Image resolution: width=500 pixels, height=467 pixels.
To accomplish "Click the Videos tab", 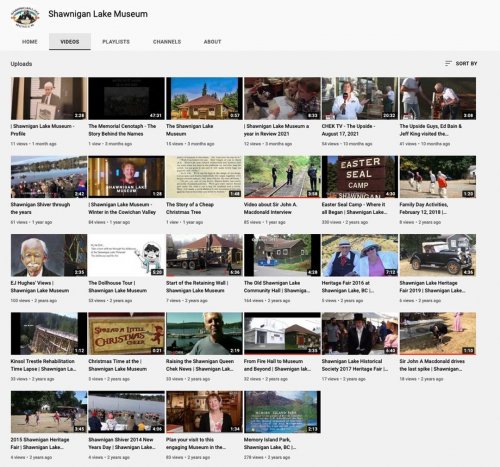I will click(70, 42).
